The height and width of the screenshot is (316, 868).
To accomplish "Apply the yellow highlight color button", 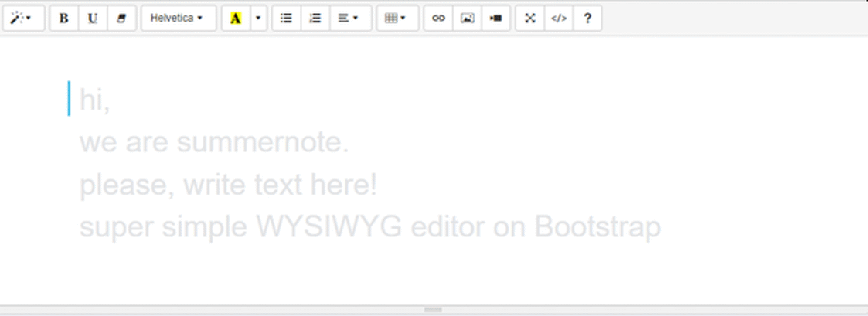I will pyautogui.click(x=236, y=19).
